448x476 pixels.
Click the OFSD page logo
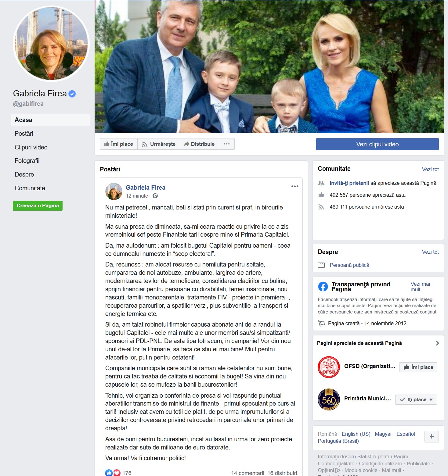click(x=329, y=367)
